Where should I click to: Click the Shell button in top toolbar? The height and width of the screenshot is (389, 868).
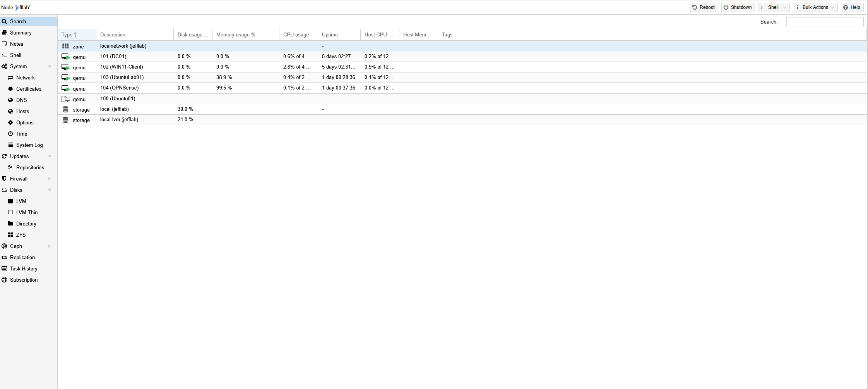click(x=770, y=7)
